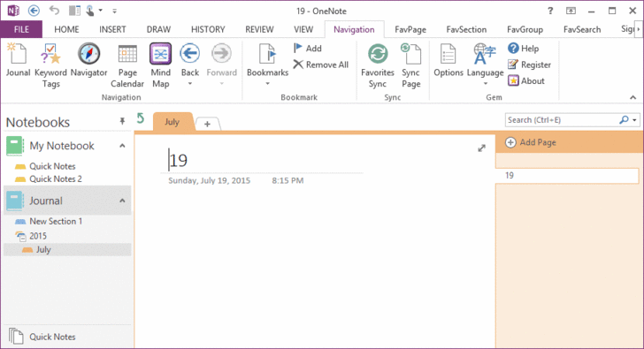Toggle dock to desktop view icon
The width and height of the screenshot is (644, 349).
74,11
